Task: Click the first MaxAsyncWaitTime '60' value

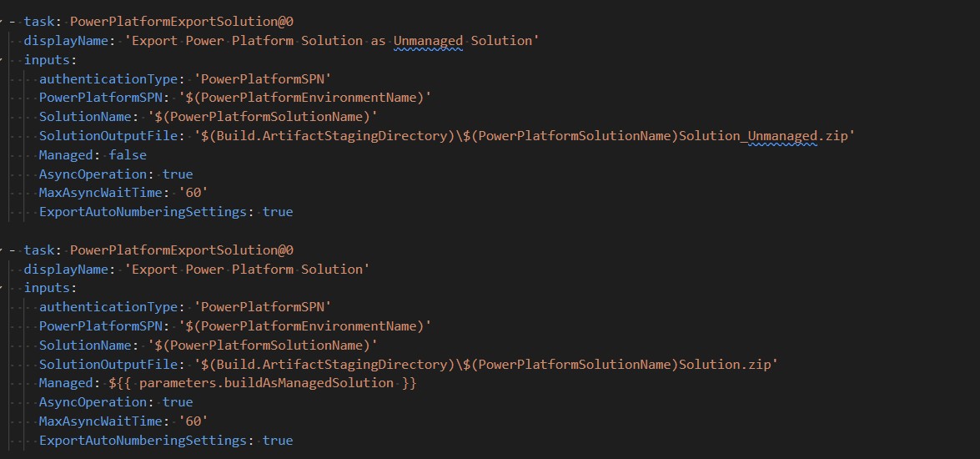Action: [x=193, y=194]
